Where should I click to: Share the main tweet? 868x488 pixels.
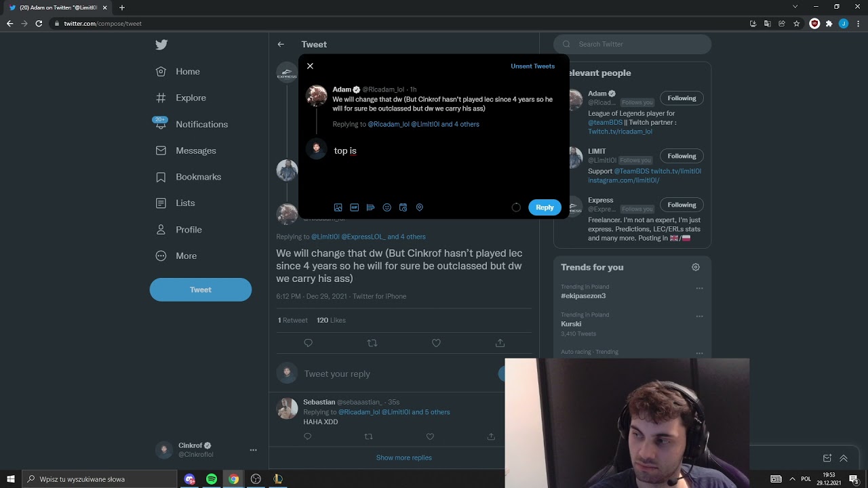tap(500, 343)
